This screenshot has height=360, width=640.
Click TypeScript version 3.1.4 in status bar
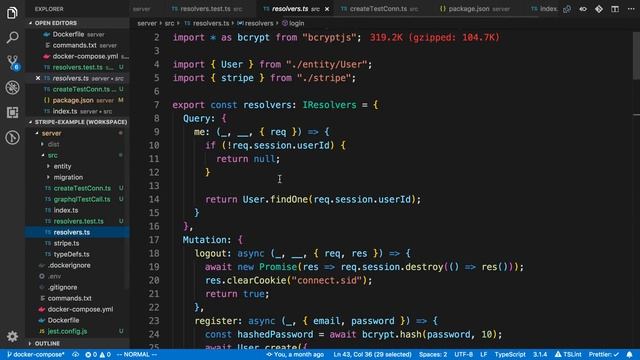pyautogui.click(x=540, y=354)
